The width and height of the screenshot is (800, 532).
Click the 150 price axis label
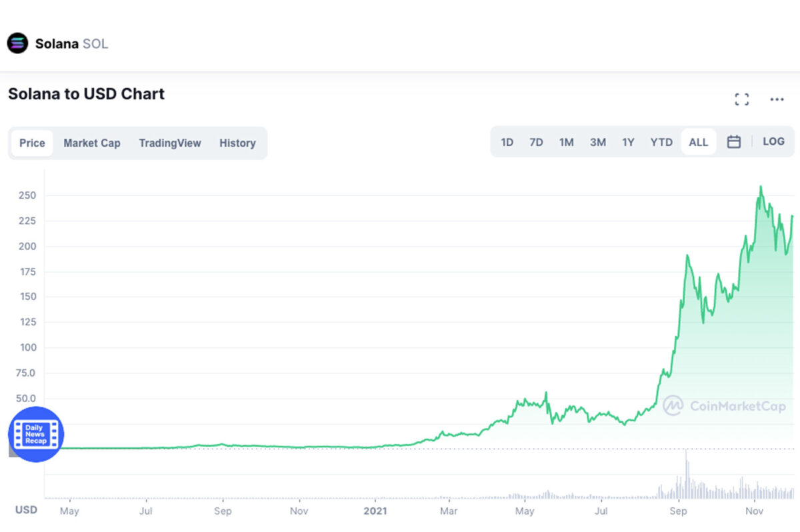(x=27, y=297)
